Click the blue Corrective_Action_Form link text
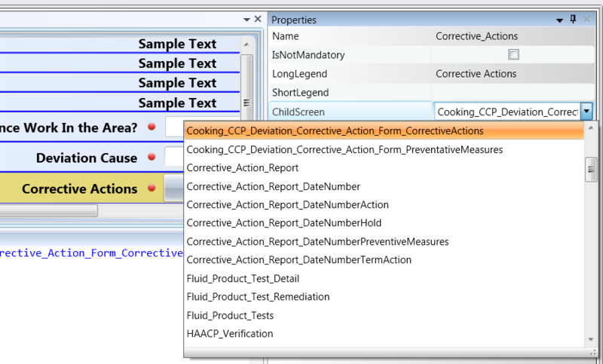603x364 pixels. pyautogui.click(x=91, y=253)
